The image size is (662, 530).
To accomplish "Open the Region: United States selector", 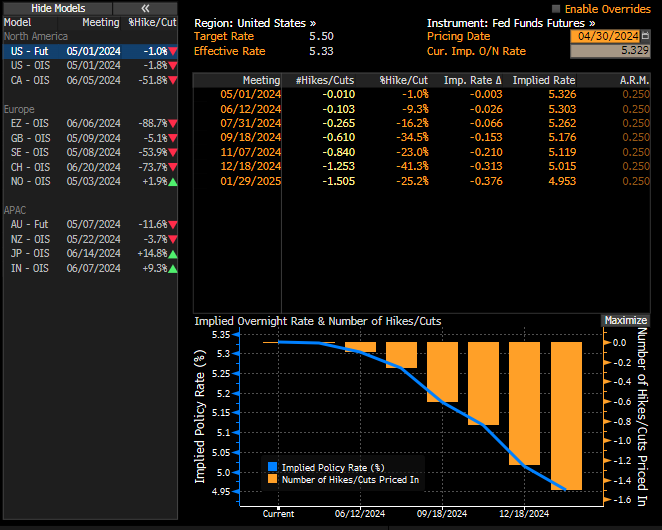I will tap(254, 22).
